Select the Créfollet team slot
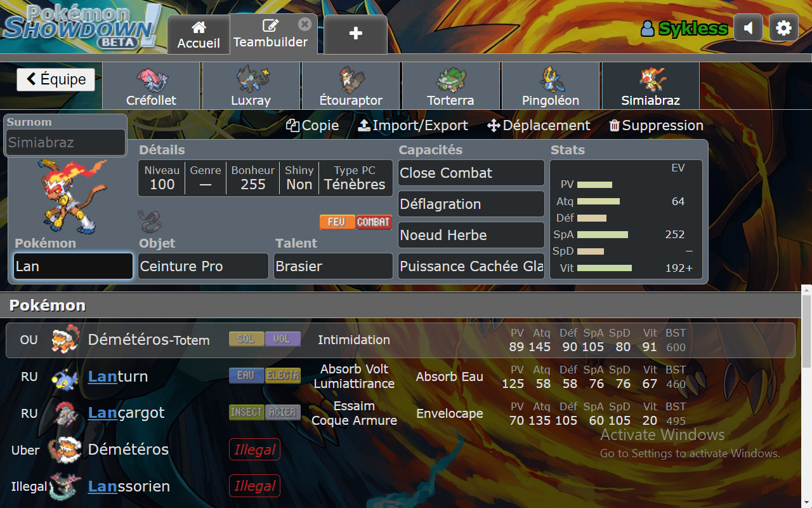 (x=151, y=86)
